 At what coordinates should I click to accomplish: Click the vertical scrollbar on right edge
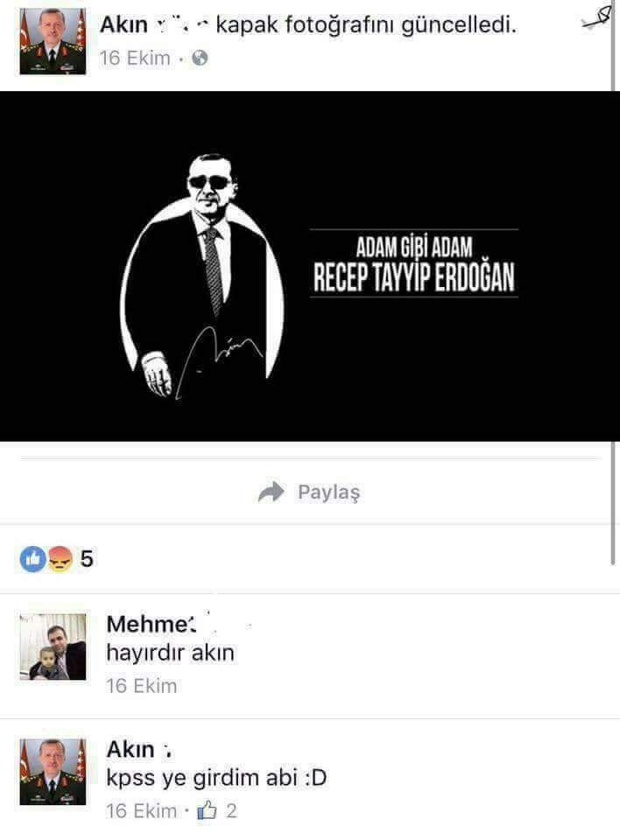point(612,283)
